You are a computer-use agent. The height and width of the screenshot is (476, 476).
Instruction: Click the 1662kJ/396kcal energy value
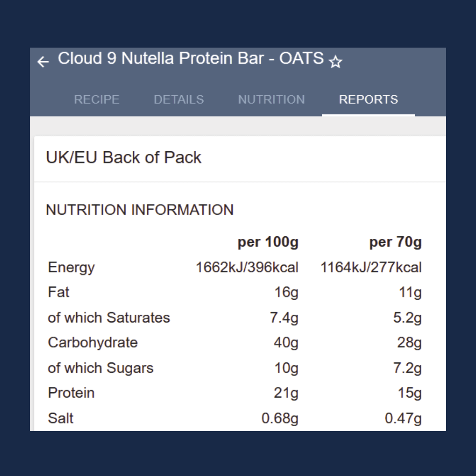(247, 268)
